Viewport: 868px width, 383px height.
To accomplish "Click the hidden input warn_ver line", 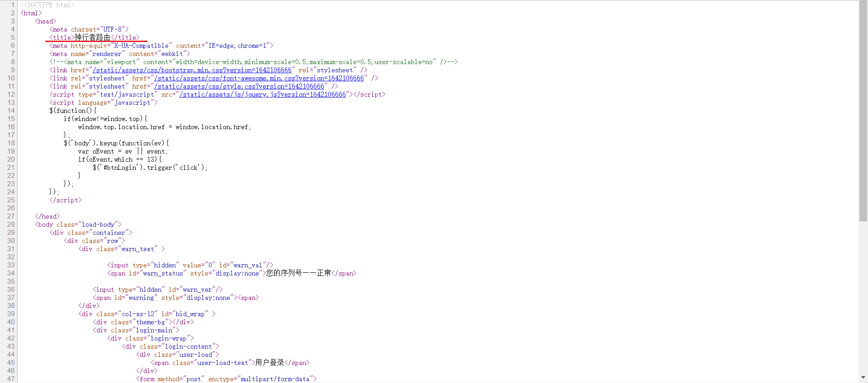I will click(x=158, y=290).
